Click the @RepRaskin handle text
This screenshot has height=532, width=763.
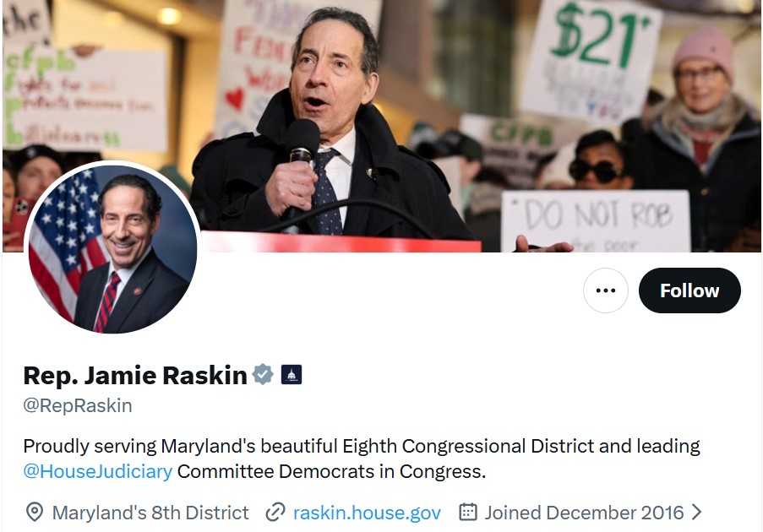click(x=78, y=405)
